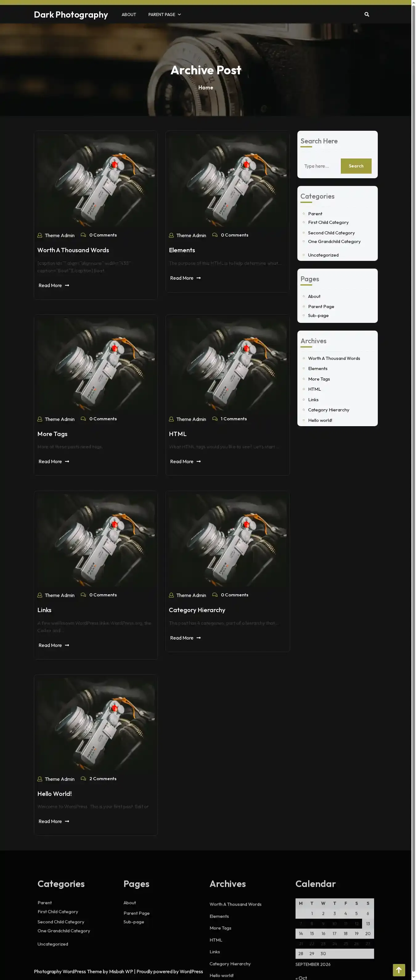Screen dimensions: 416x980
Task: Click the olive Search button
Action: point(356,166)
